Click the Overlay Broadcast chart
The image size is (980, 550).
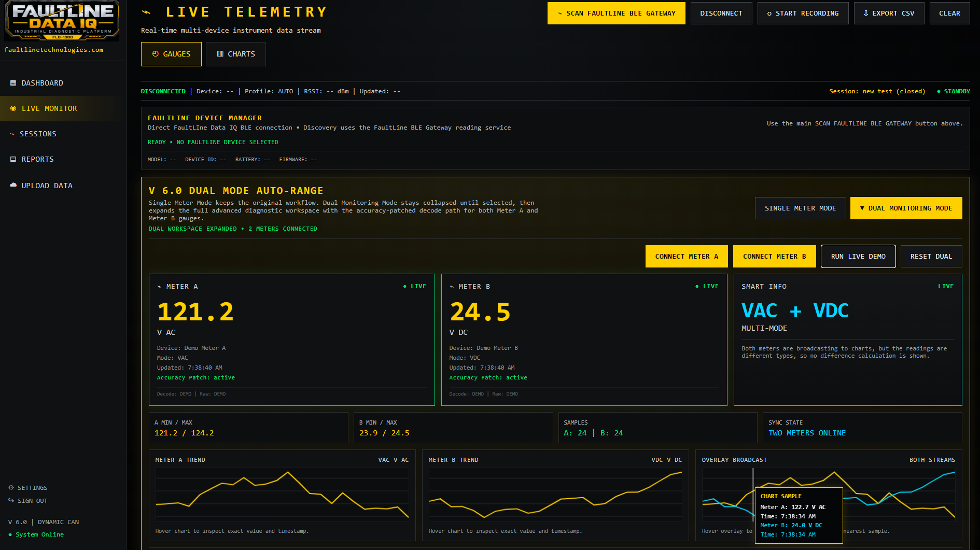829,495
